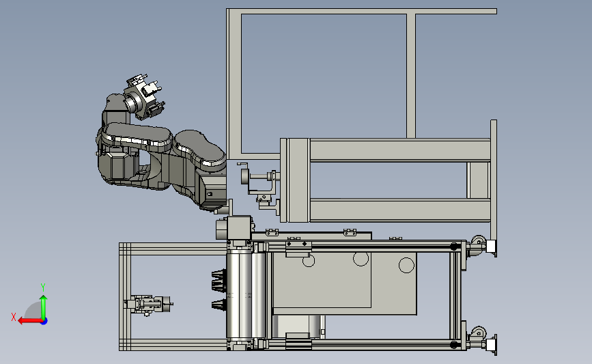Select the lower-right caster wheel
Screen dimensions: 592x364
click(x=478, y=333)
